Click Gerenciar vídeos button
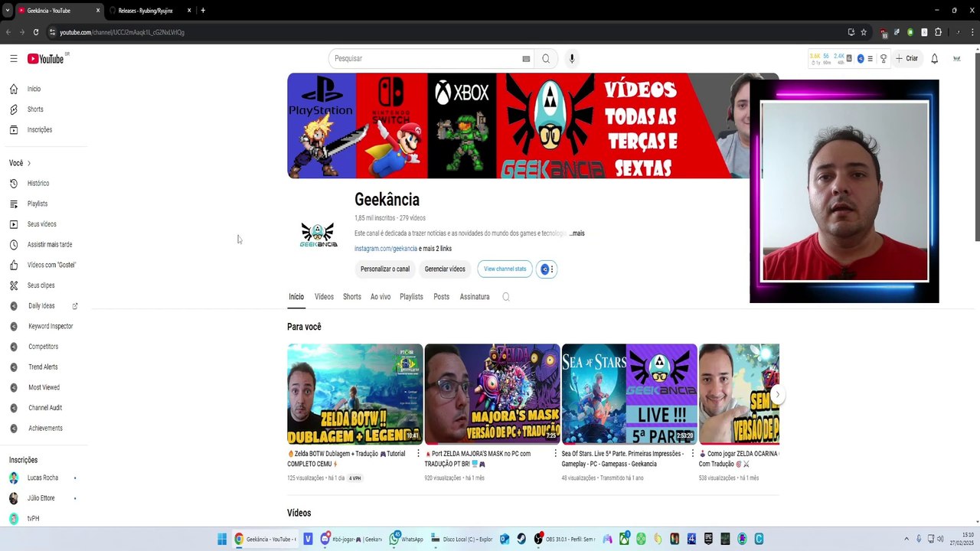The image size is (980, 551). 445,269
